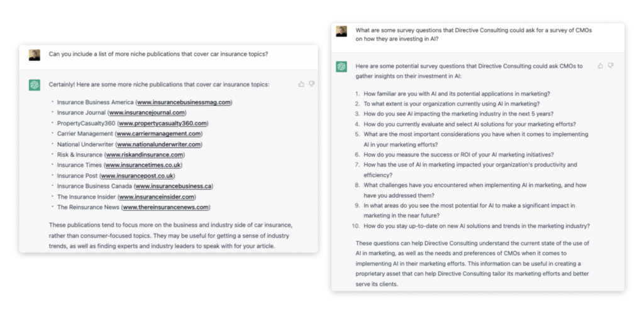Go to www.insurancetimes.co.uk link

[143, 165]
